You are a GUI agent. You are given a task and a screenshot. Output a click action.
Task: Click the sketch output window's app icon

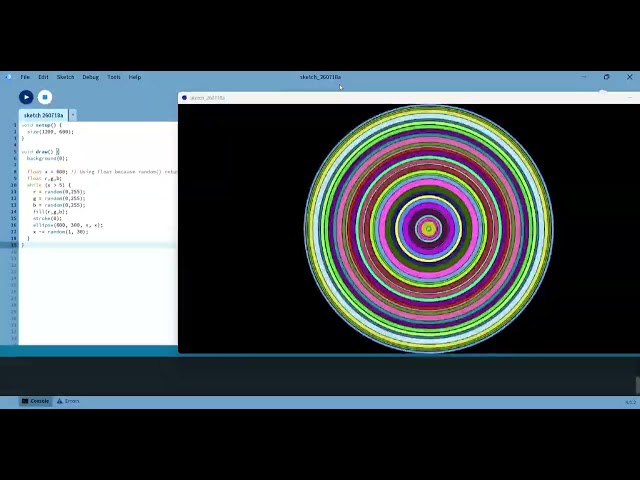(184, 98)
